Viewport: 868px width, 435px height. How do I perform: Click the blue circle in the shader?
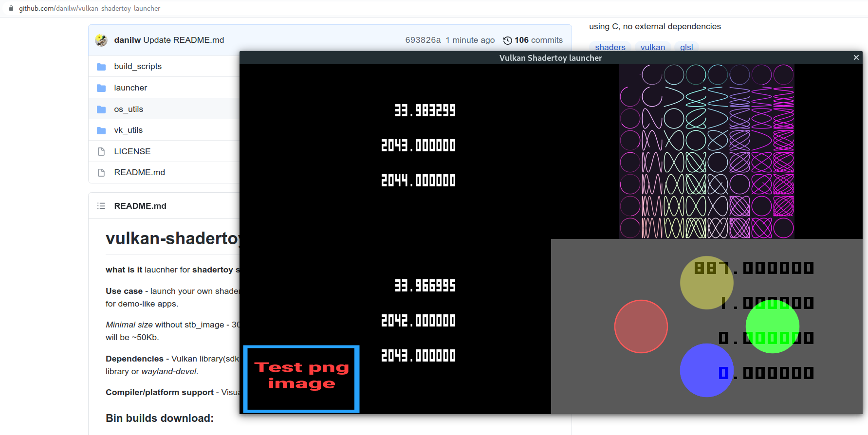pos(707,370)
